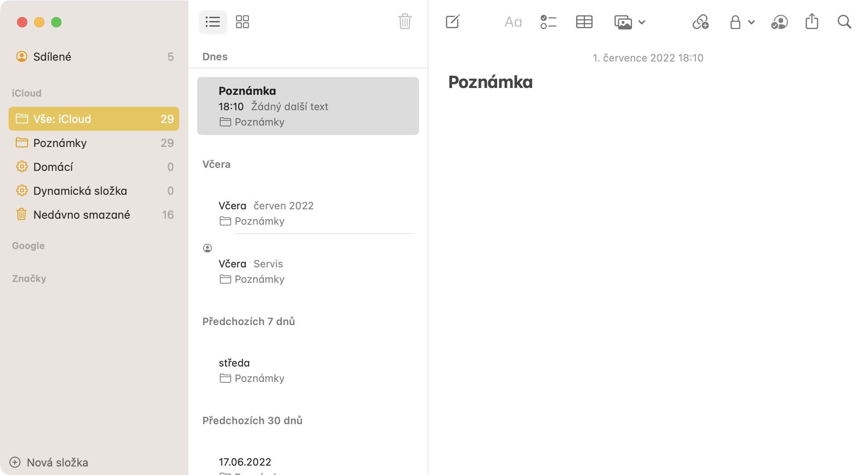Open the collaboration people icon
The image size is (868, 475).
779,22
